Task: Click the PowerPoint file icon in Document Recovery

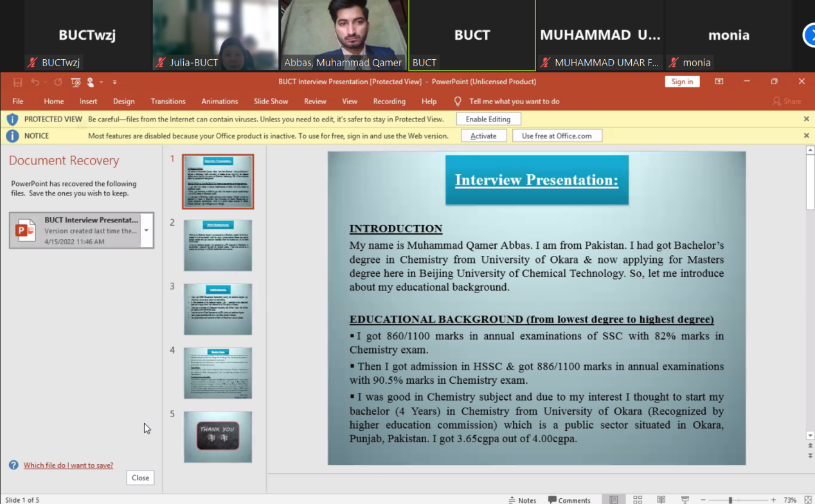Action: click(26, 230)
